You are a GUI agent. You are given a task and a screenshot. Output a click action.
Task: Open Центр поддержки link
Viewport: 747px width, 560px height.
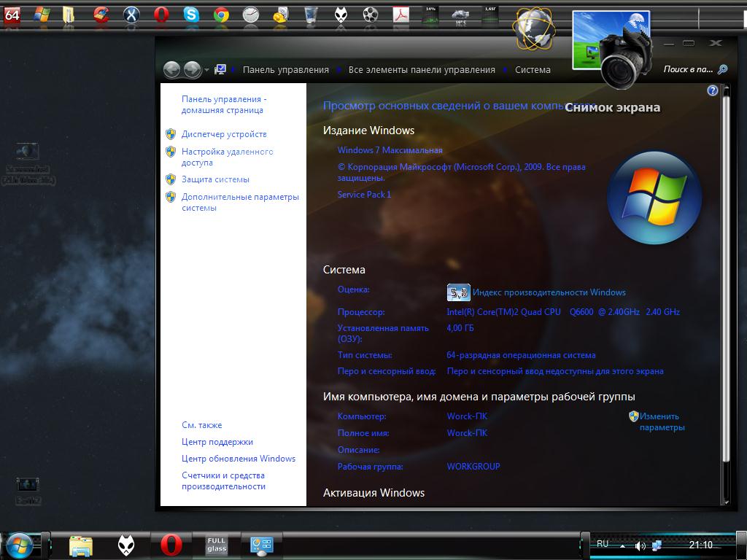217,442
